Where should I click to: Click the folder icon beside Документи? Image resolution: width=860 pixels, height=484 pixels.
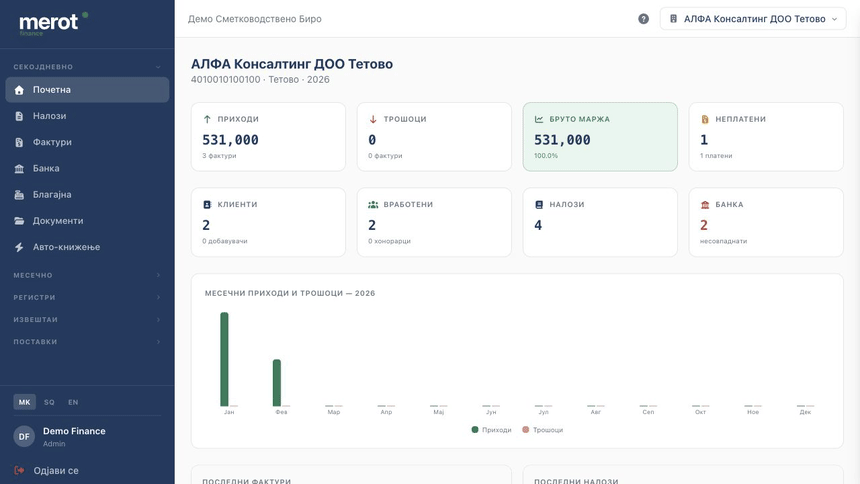(19, 221)
